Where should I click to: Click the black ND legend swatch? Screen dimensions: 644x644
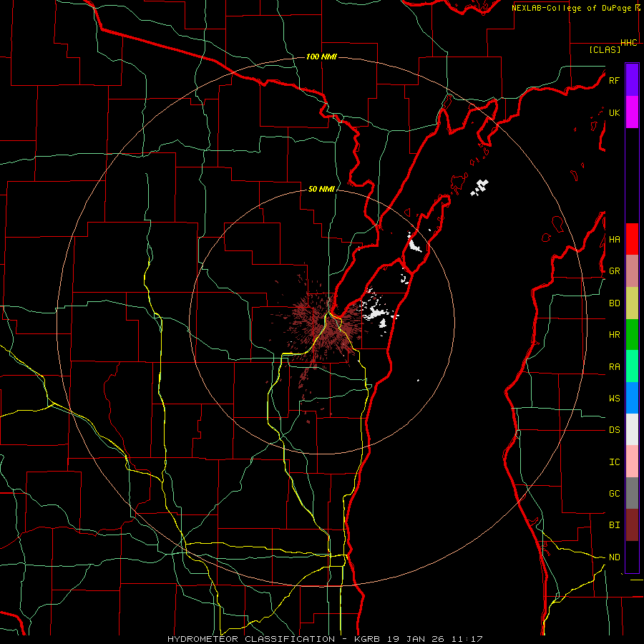pos(632,557)
